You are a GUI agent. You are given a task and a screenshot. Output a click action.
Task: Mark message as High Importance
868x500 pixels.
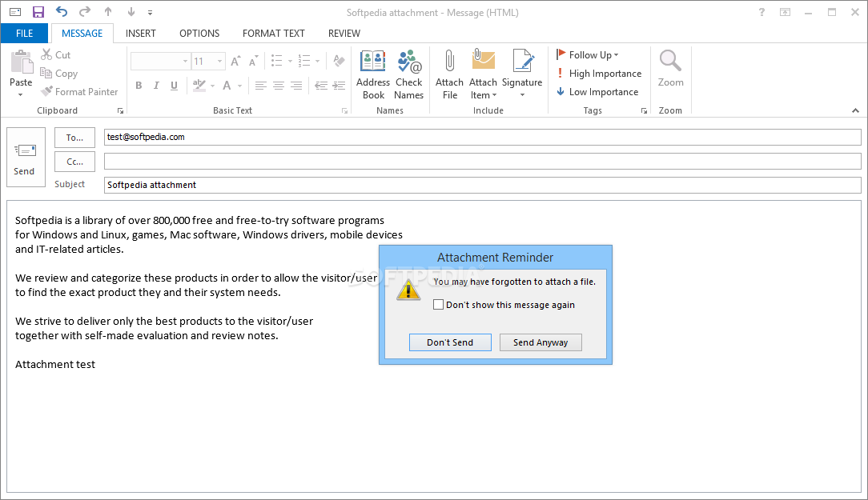(x=600, y=73)
